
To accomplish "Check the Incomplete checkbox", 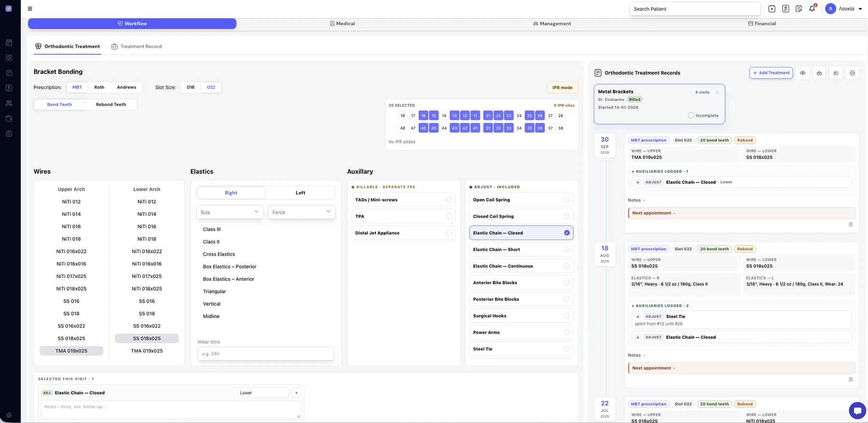I will tap(691, 116).
